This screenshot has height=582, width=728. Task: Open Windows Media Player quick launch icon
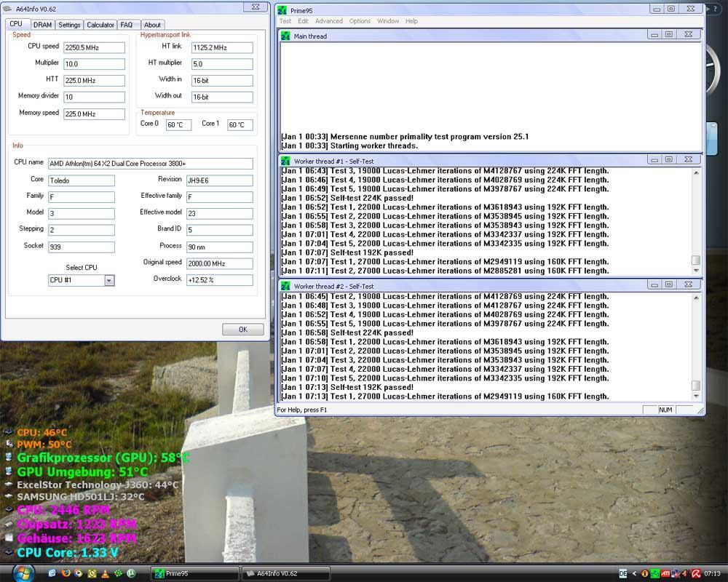pyautogui.click(x=79, y=573)
